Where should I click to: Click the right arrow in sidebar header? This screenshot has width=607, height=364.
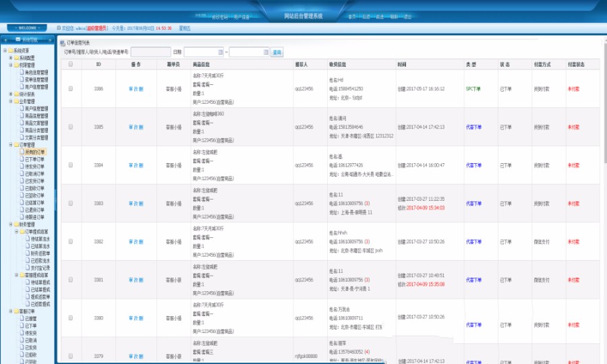click(50, 40)
